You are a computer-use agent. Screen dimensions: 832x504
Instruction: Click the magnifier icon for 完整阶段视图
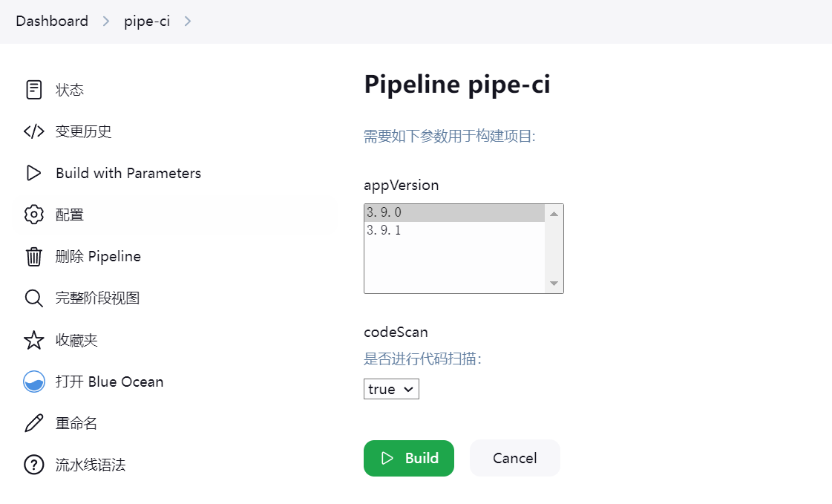coord(34,298)
